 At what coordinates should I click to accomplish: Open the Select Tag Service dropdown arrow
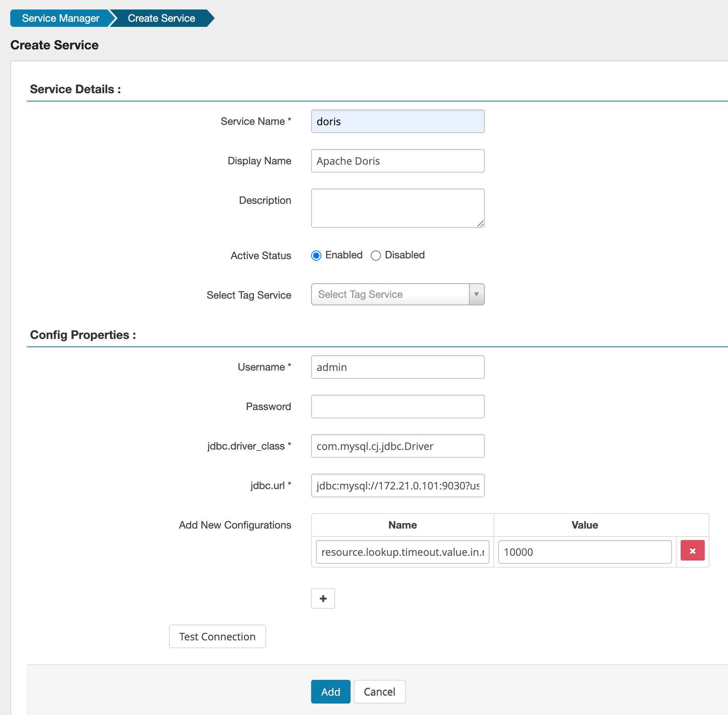pyautogui.click(x=476, y=294)
